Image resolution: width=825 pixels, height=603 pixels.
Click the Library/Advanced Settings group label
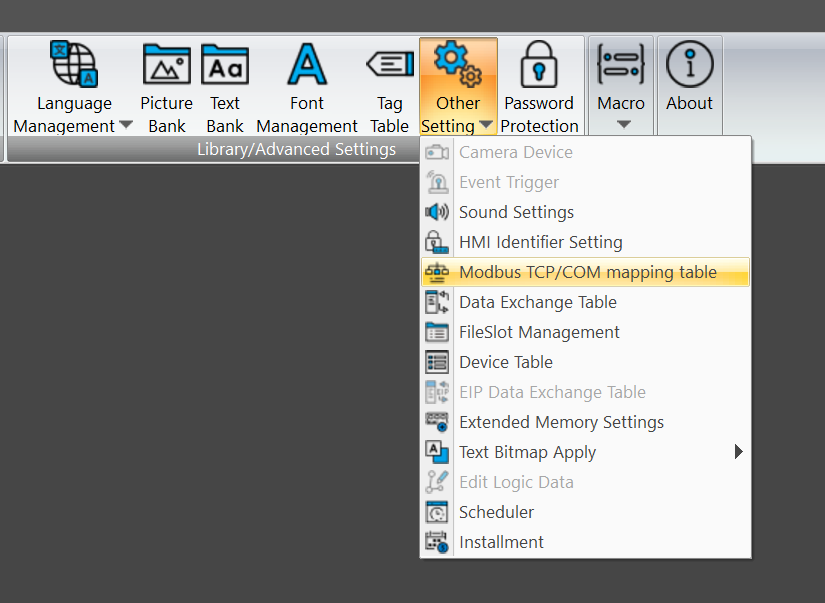click(296, 150)
